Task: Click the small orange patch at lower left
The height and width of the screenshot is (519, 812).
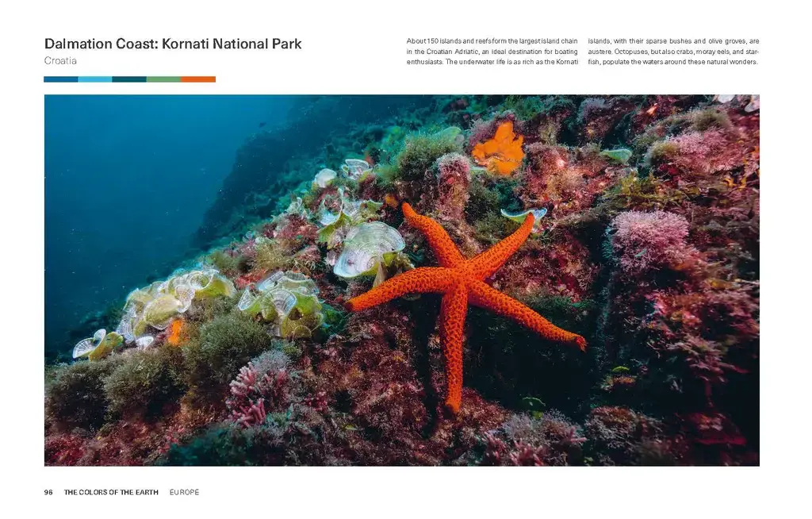Action: [176, 332]
